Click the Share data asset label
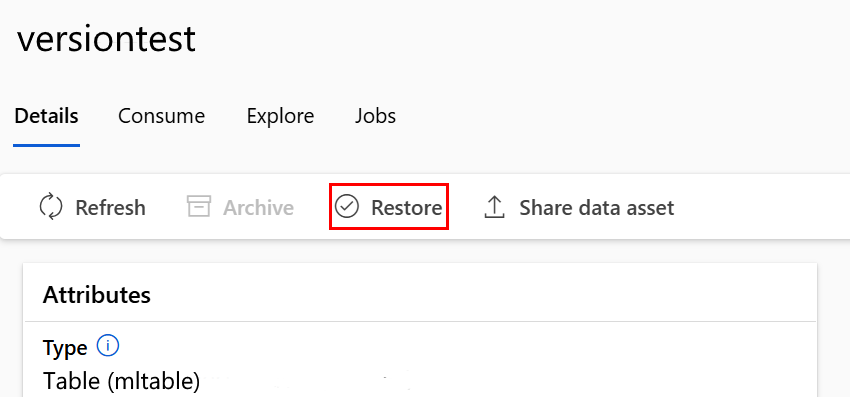This screenshot has width=850, height=400. [596, 208]
